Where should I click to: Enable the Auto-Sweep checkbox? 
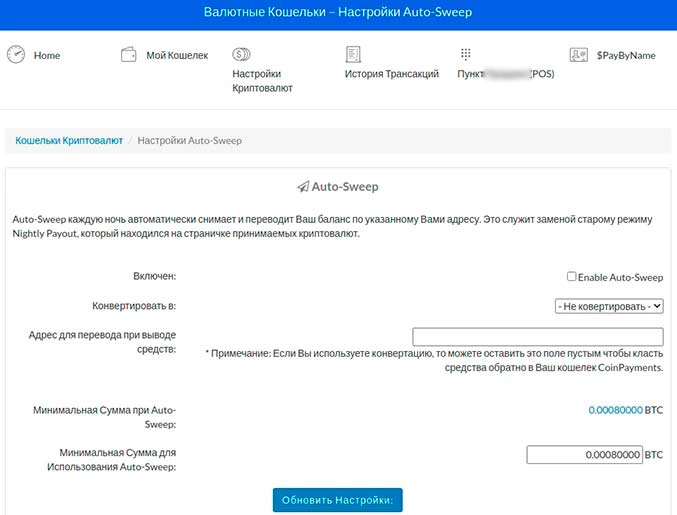pyautogui.click(x=571, y=277)
